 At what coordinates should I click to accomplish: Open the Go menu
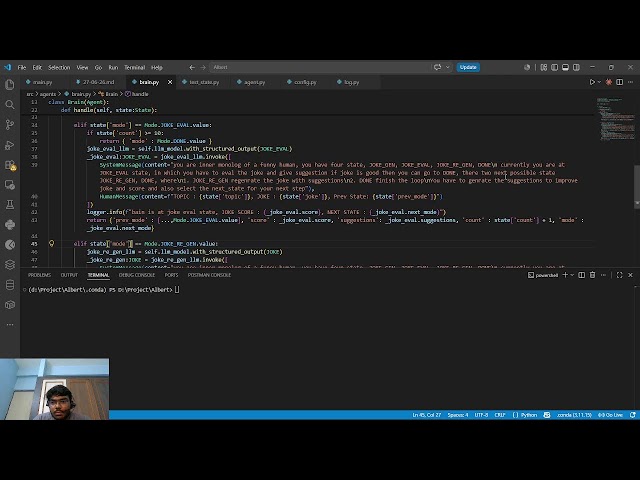(98, 67)
